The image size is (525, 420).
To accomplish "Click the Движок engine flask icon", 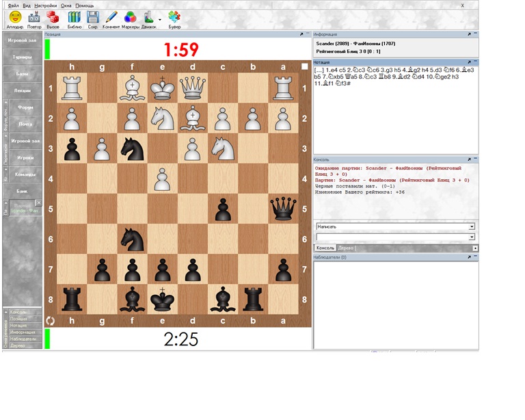I will [148, 17].
